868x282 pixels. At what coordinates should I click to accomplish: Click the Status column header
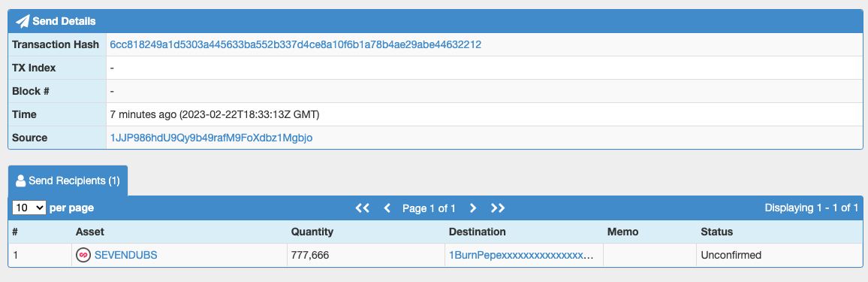coord(717,232)
